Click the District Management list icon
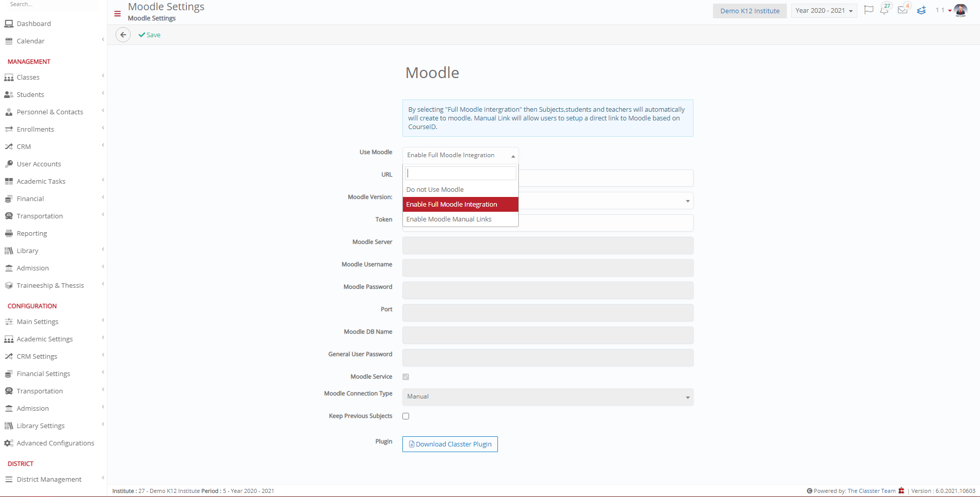The width and height of the screenshot is (980, 497). coord(9,480)
